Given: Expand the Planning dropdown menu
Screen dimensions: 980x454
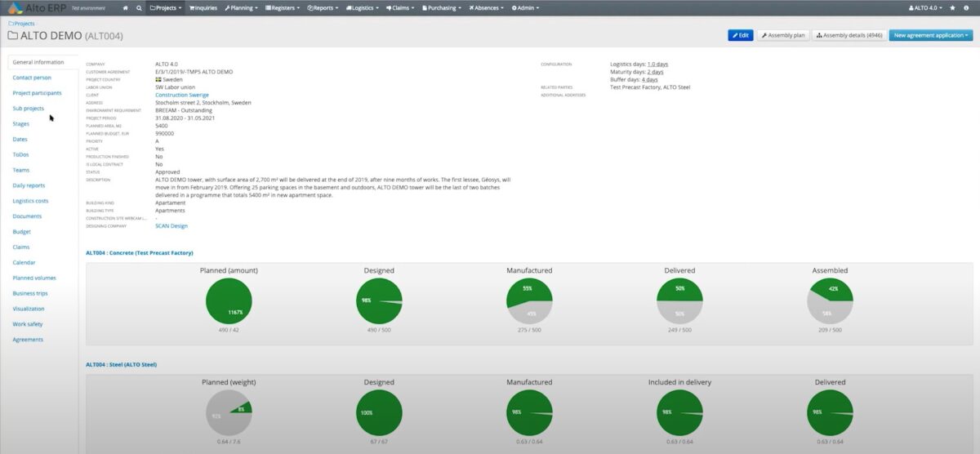Looking at the screenshot, I should point(241,7).
